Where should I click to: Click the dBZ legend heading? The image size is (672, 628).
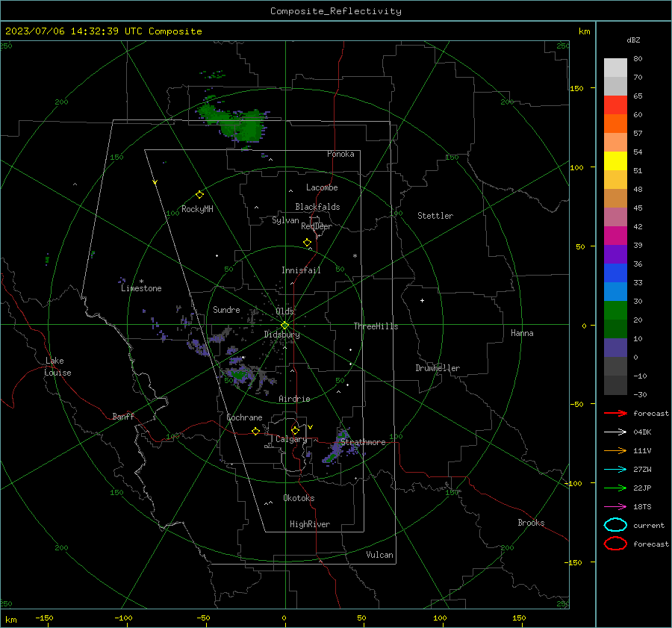point(633,40)
